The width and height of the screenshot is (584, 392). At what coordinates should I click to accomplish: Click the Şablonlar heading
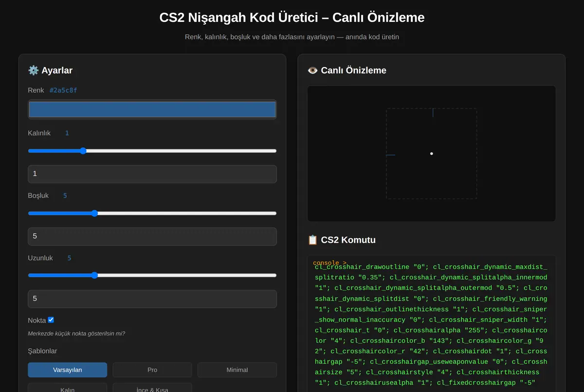click(42, 351)
